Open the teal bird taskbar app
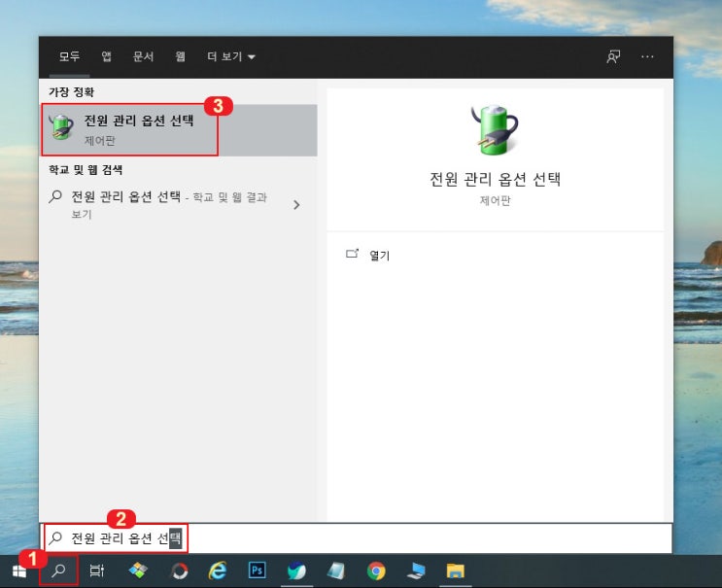Viewport: 722px width, 588px height. click(296, 571)
